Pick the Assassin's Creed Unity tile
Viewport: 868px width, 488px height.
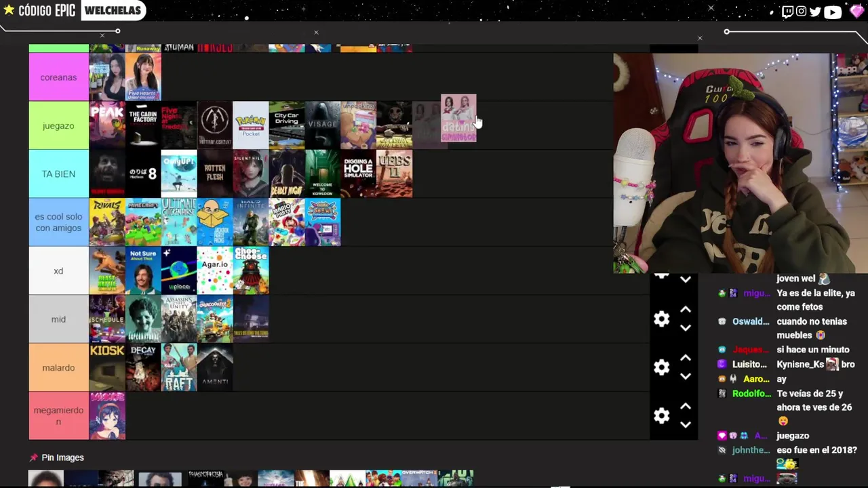(x=179, y=319)
